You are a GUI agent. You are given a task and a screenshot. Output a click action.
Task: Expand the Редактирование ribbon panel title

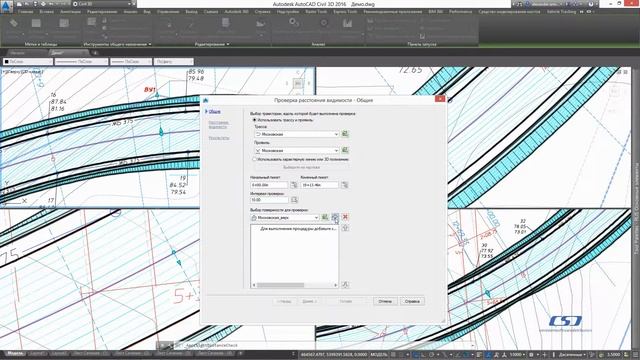point(212,44)
